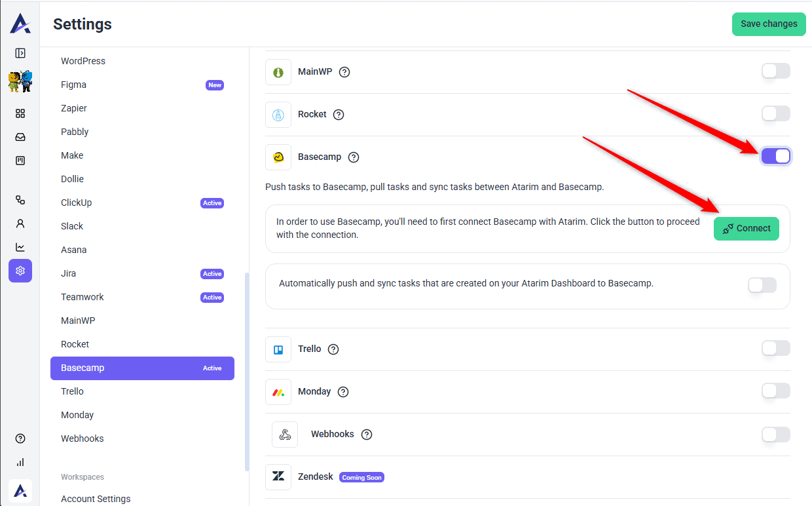Enable the Monday integration toggle

coord(776,391)
